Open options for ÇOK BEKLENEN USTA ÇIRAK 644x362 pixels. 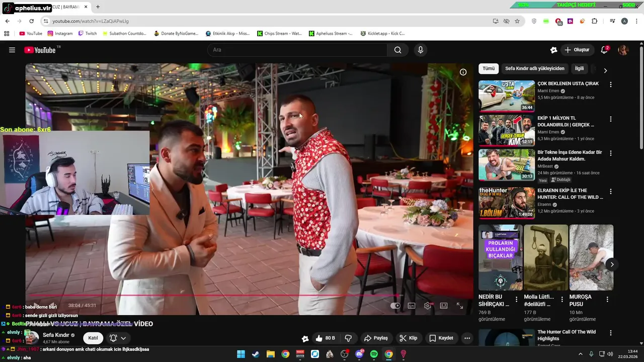(611, 84)
